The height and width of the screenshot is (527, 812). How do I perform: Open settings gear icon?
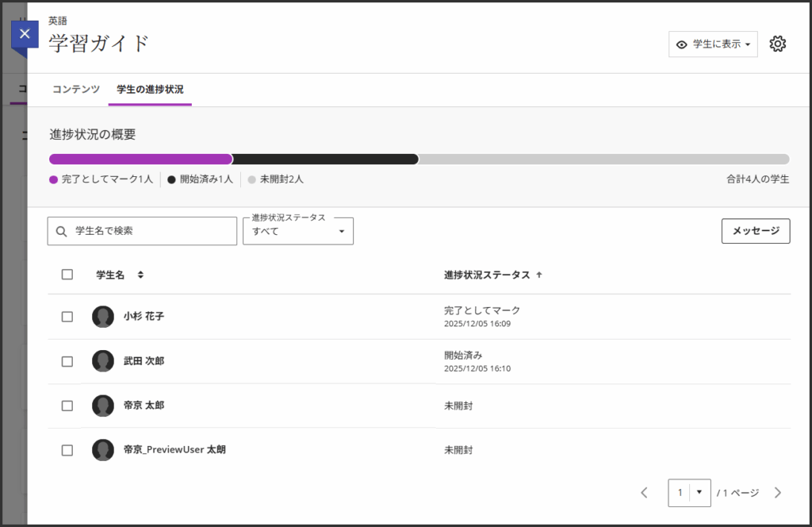[777, 44]
